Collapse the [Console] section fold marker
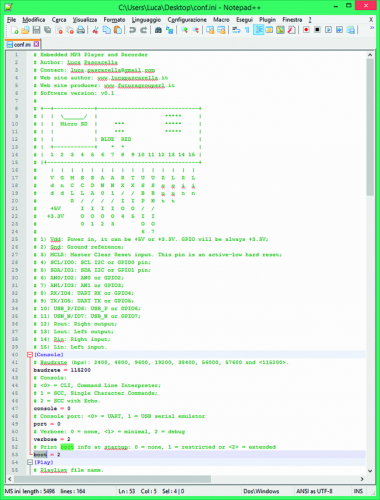The image size is (380, 500). pos(30,355)
